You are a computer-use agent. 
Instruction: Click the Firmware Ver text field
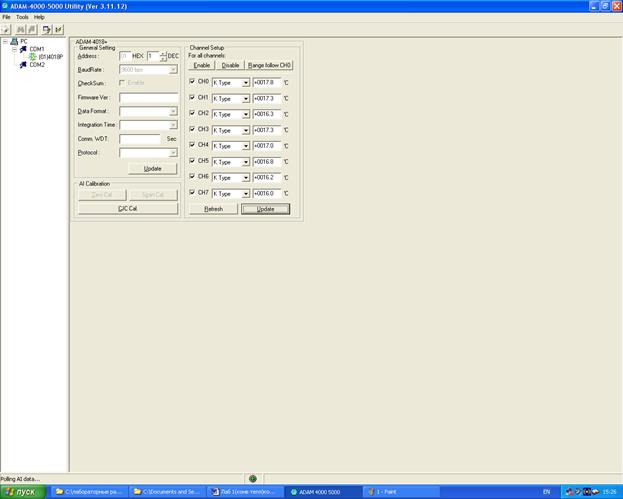pos(149,97)
